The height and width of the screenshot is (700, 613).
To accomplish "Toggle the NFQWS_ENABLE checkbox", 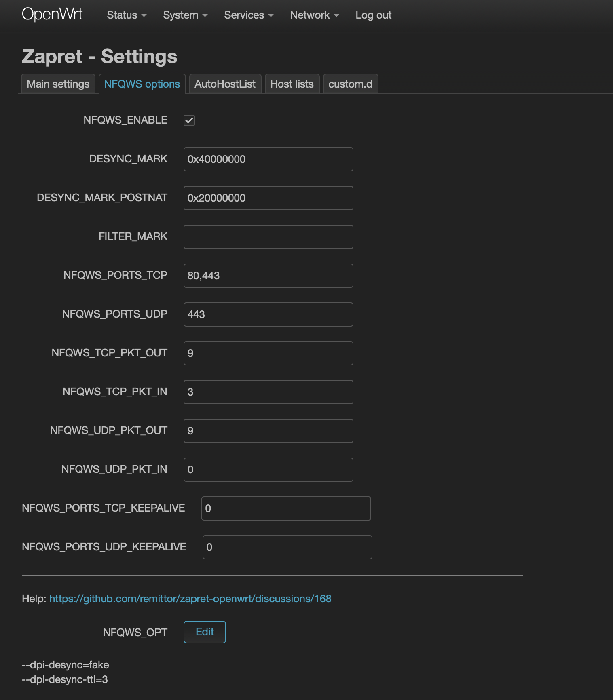I will 189,120.
